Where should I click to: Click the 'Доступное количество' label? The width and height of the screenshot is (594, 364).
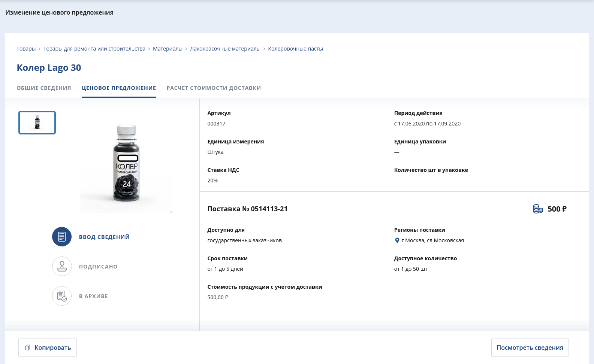pos(425,258)
